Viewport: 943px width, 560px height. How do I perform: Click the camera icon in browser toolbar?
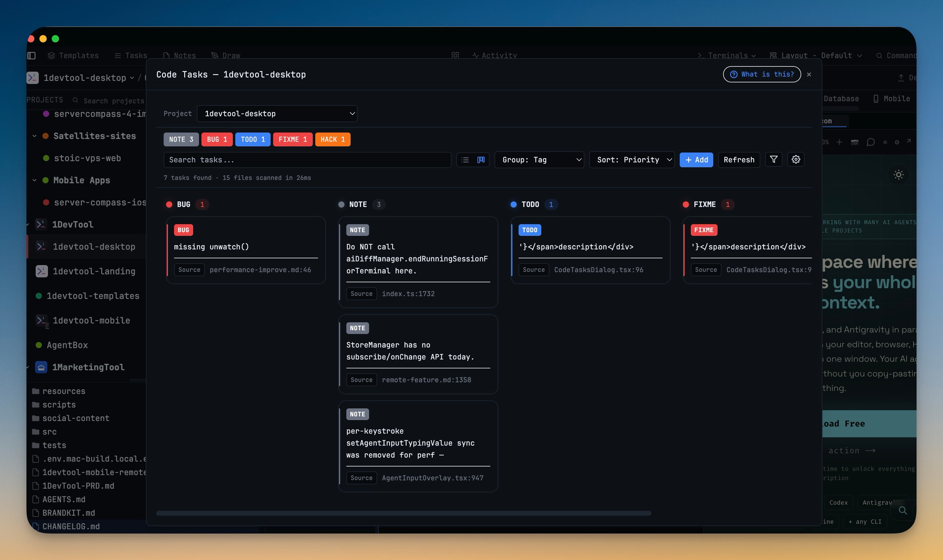tap(855, 142)
